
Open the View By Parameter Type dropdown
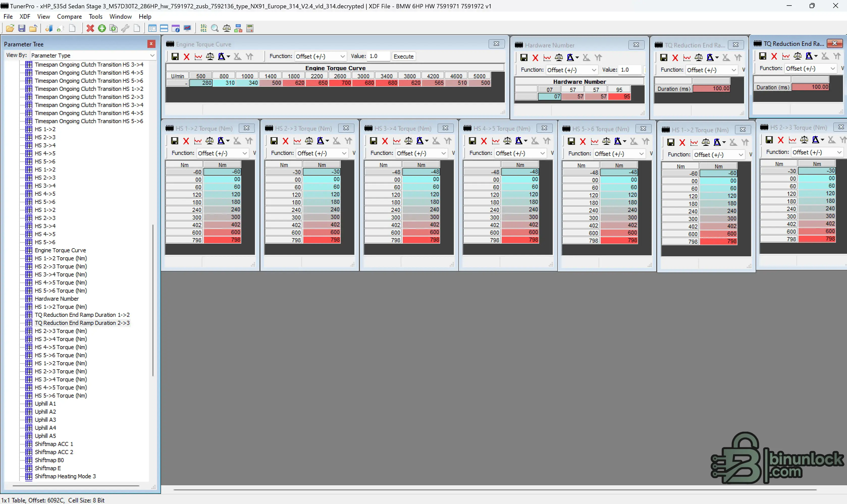[152, 55]
